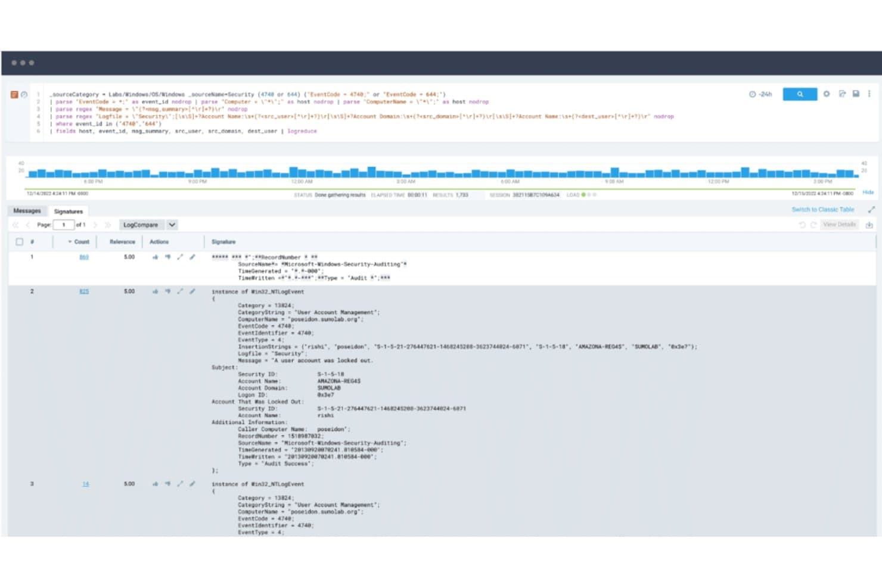Image resolution: width=882 pixels, height=588 pixels.
Task: Split the row 3 signature
Action: pyautogui.click(x=180, y=484)
